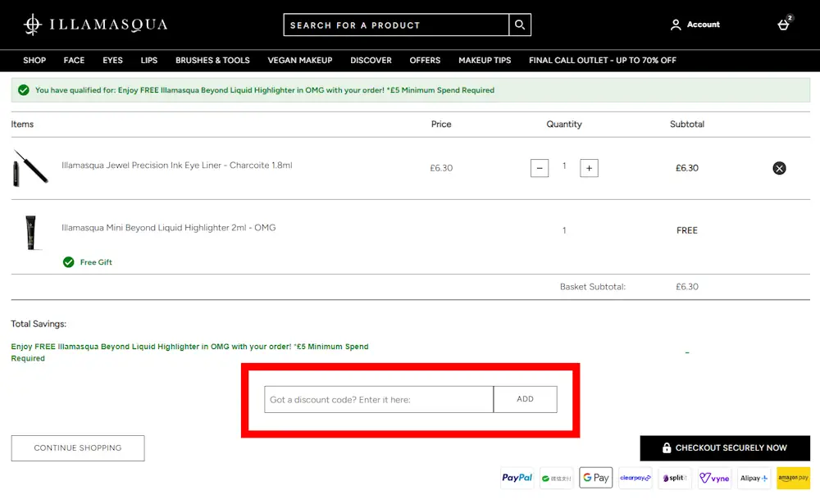Open Final Call Outlet menu item
This screenshot has width=820, height=504.
pyautogui.click(x=603, y=60)
